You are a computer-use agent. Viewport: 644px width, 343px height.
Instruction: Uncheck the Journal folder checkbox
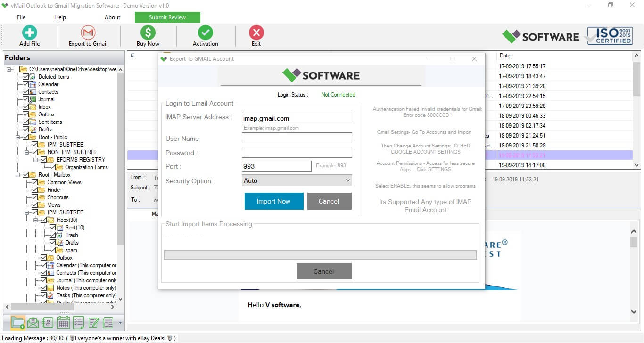pyautogui.click(x=25, y=99)
